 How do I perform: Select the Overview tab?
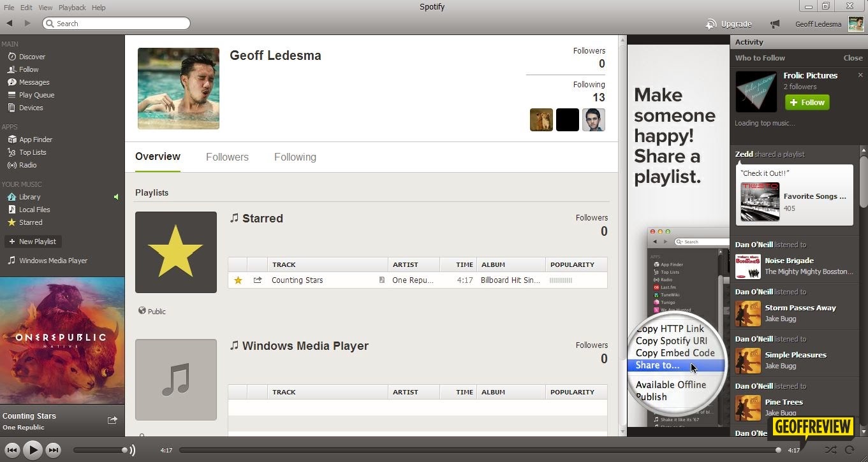point(158,157)
